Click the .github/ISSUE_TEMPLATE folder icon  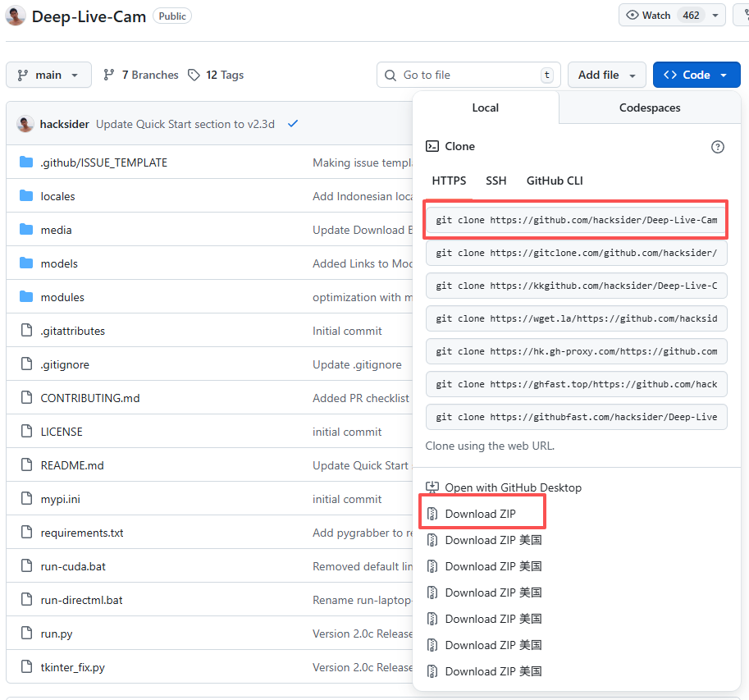pyautogui.click(x=26, y=162)
